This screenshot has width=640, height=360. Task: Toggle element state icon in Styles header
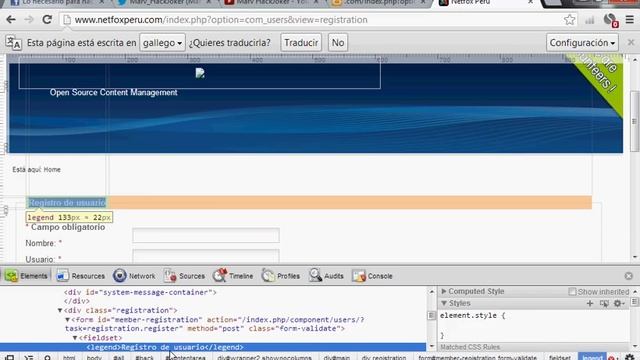point(604,303)
